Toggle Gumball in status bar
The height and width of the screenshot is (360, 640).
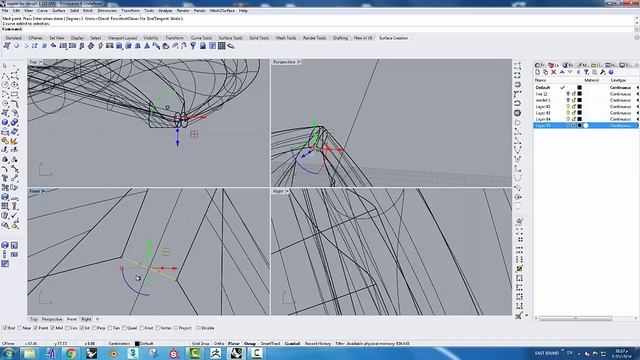coord(292,344)
